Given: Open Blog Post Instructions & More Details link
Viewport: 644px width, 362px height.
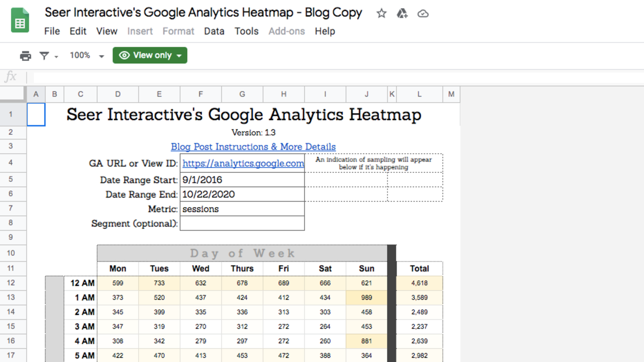Looking at the screenshot, I should pos(253,147).
